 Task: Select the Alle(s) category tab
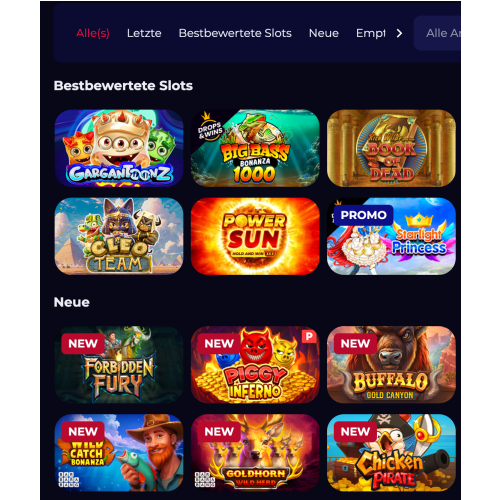[93, 33]
